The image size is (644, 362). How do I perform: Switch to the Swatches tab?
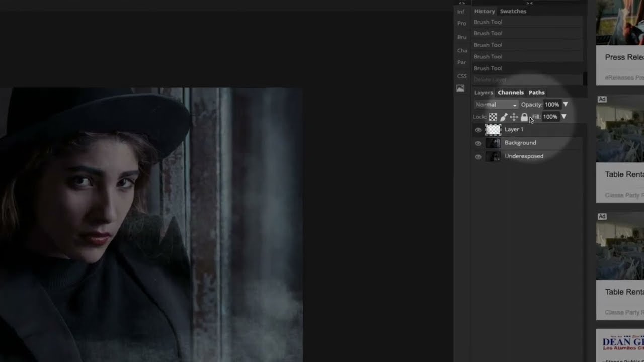(x=513, y=11)
